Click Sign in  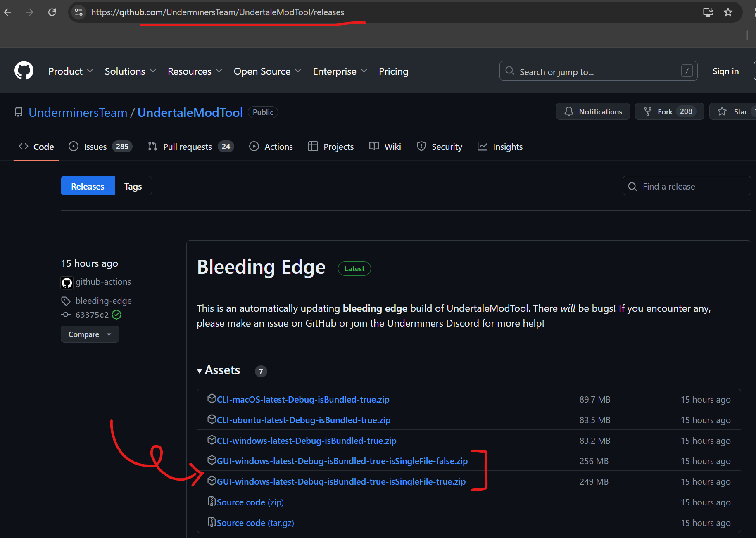coord(725,71)
